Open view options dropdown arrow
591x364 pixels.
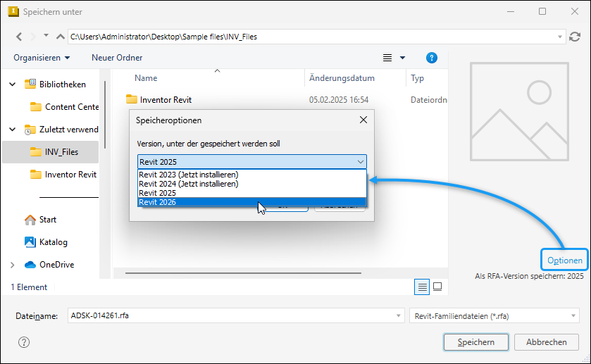pos(402,58)
